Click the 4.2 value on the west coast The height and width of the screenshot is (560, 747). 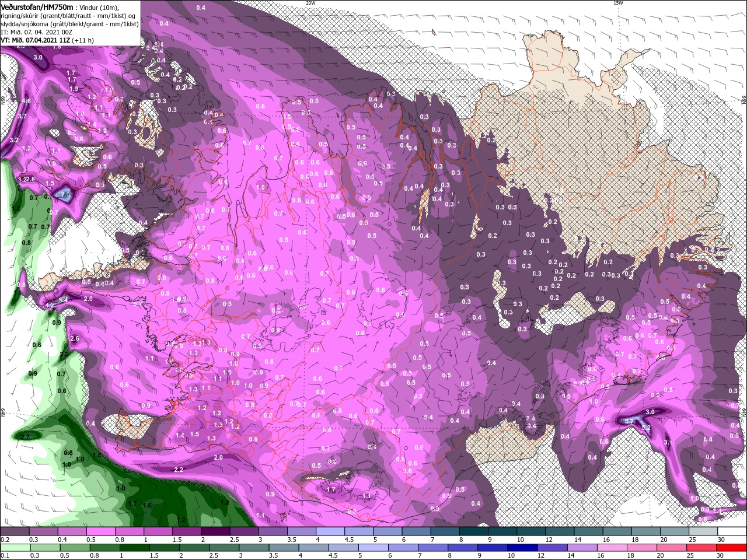[50, 304]
